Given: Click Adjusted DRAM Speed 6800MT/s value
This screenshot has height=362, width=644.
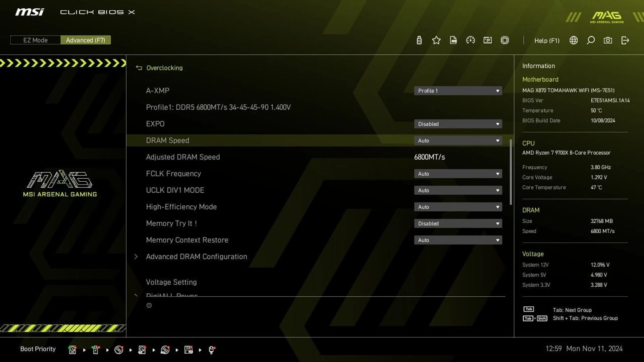Looking at the screenshot, I should click(429, 157).
